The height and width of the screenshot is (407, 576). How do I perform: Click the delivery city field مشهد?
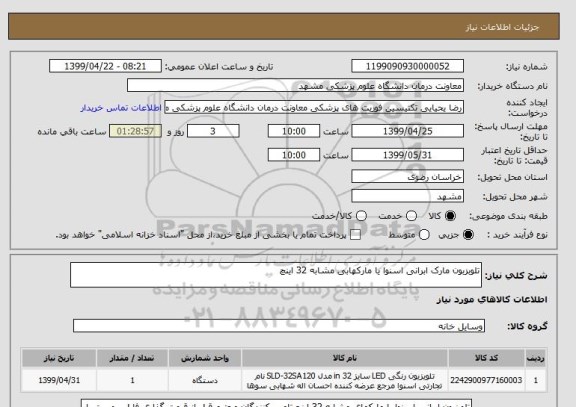pyautogui.click(x=407, y=196)
